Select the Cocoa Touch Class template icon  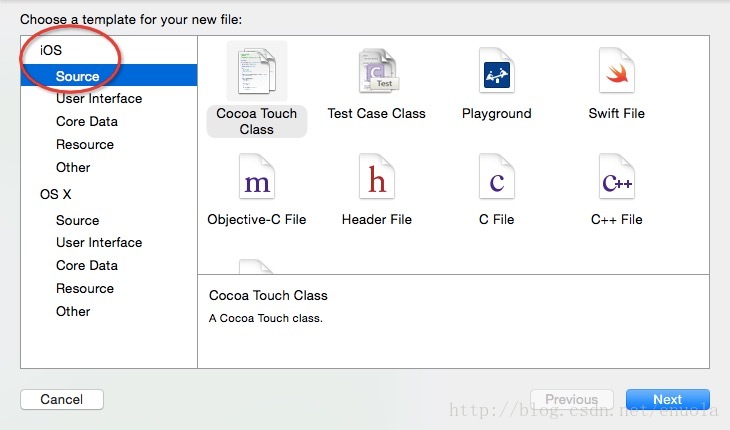tap(257, 71)
